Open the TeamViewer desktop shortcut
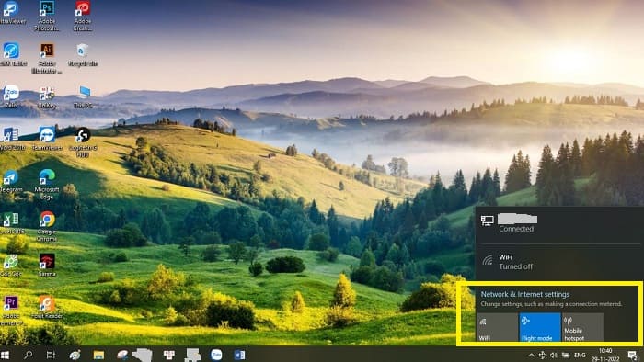Viewport: 644px width, 362px height. tap(47, 139)
